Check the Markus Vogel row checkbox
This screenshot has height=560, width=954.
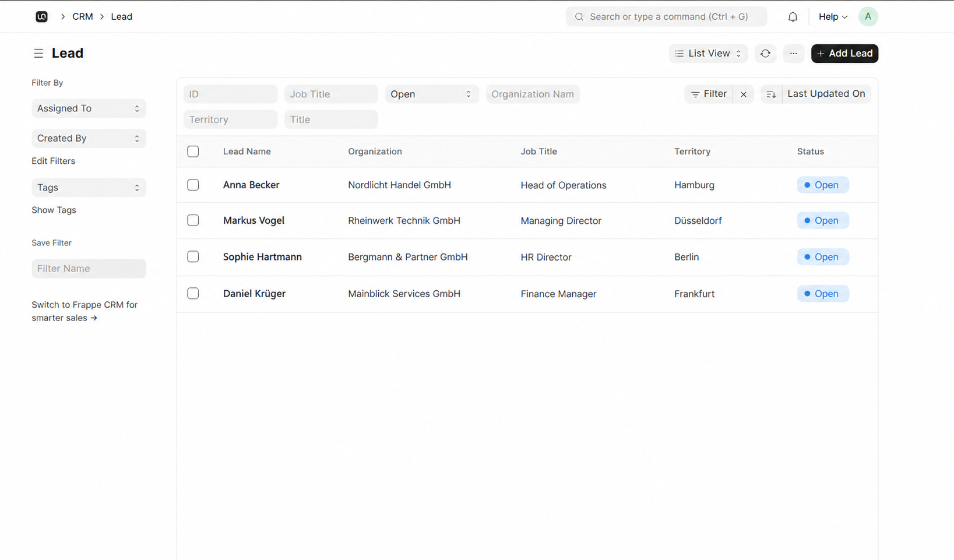tap(193, 220)
